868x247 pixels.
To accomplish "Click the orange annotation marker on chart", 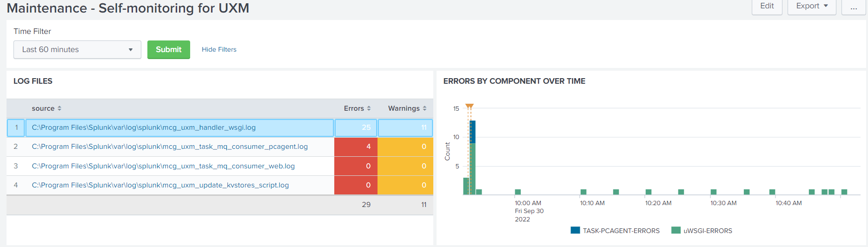I will (x=470, y=107).
